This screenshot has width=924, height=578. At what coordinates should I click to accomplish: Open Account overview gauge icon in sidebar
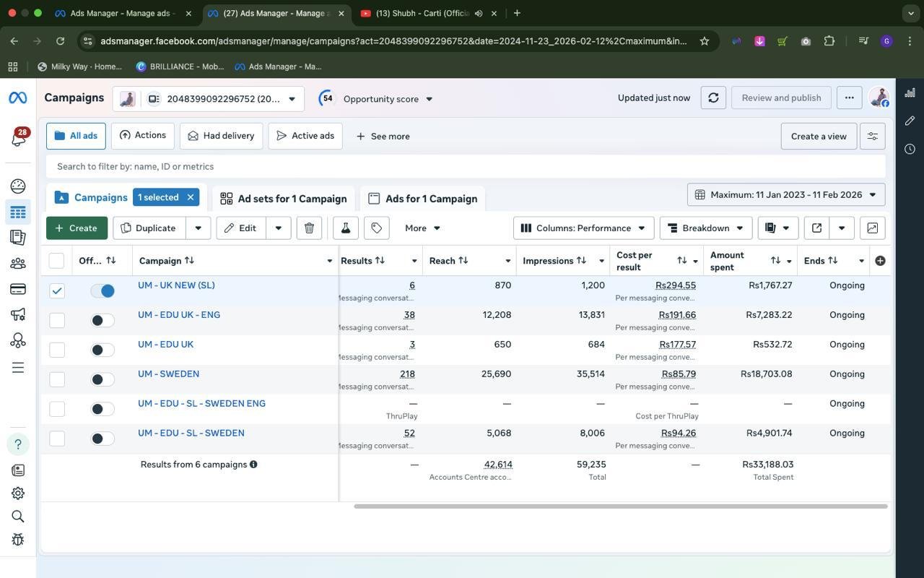[18, 186]
